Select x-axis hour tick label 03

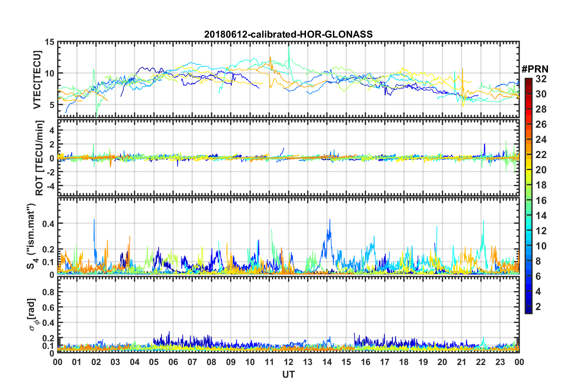tap(115, 362)
